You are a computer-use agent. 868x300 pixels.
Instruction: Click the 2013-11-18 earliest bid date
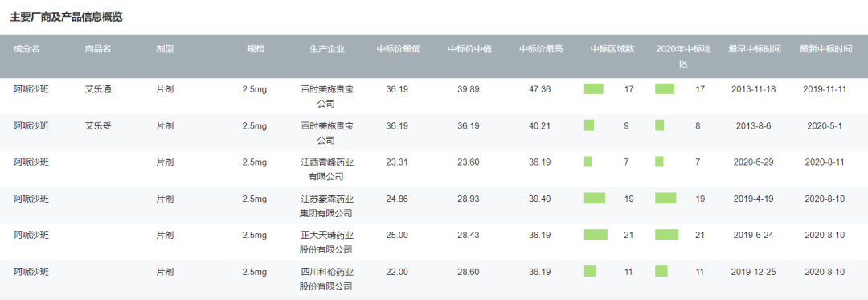click(x=753, y=89)
